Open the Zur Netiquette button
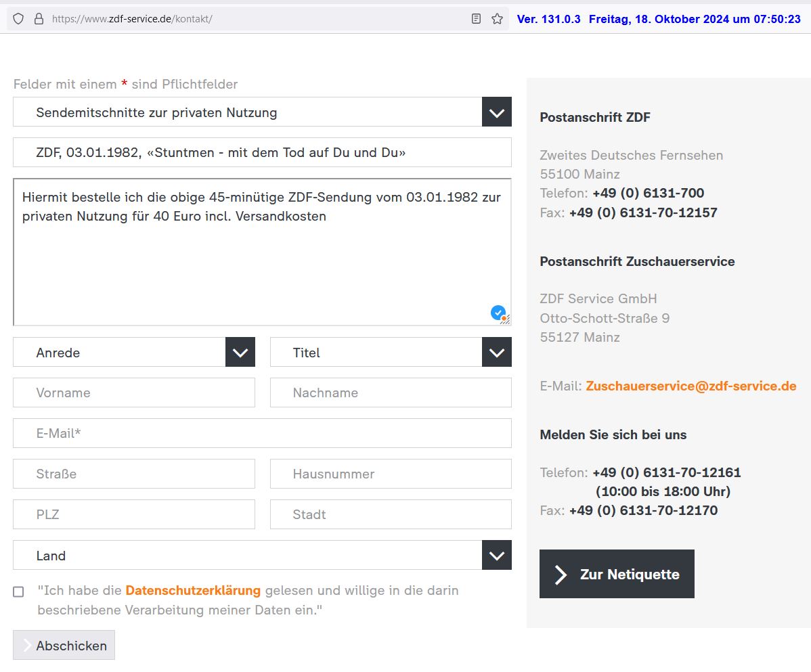The image size is (811, 672). coord(617,575)
